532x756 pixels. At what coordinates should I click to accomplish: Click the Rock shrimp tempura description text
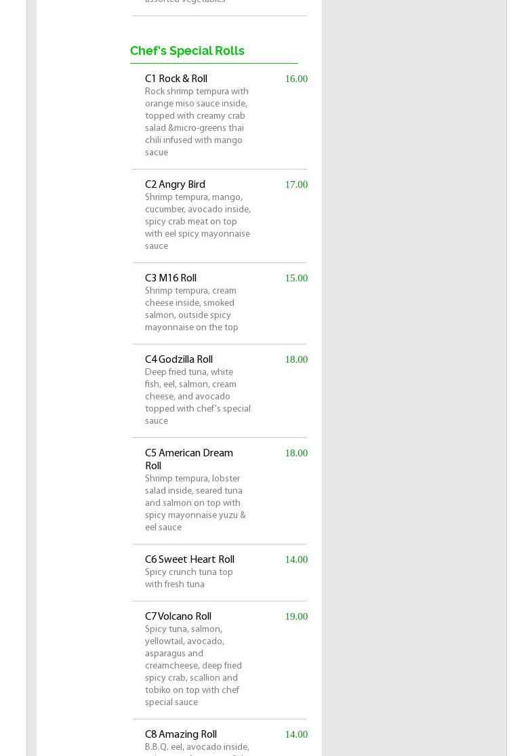tap(197, 122)
